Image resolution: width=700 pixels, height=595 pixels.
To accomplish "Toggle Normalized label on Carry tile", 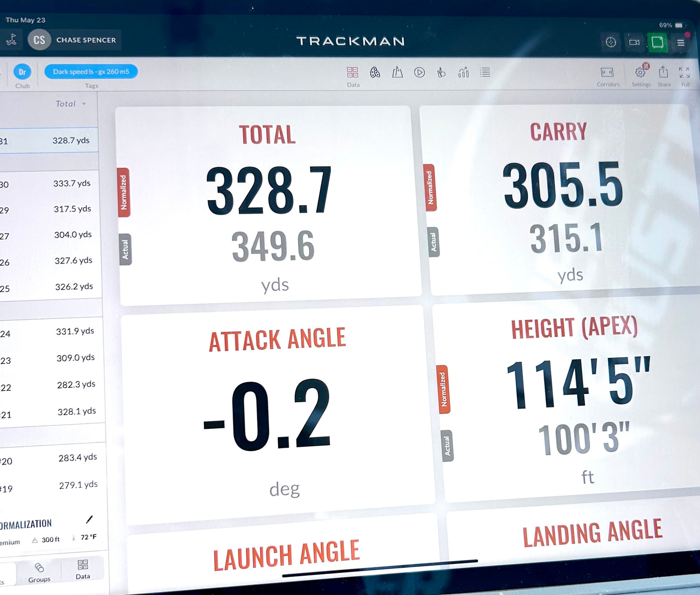I will 430,188.
